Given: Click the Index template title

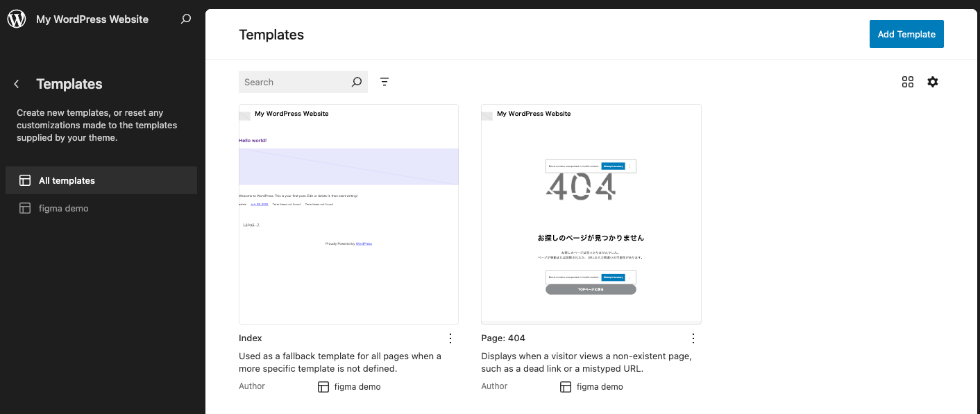Looking at the screenshot, I should [x=251, y=338].
